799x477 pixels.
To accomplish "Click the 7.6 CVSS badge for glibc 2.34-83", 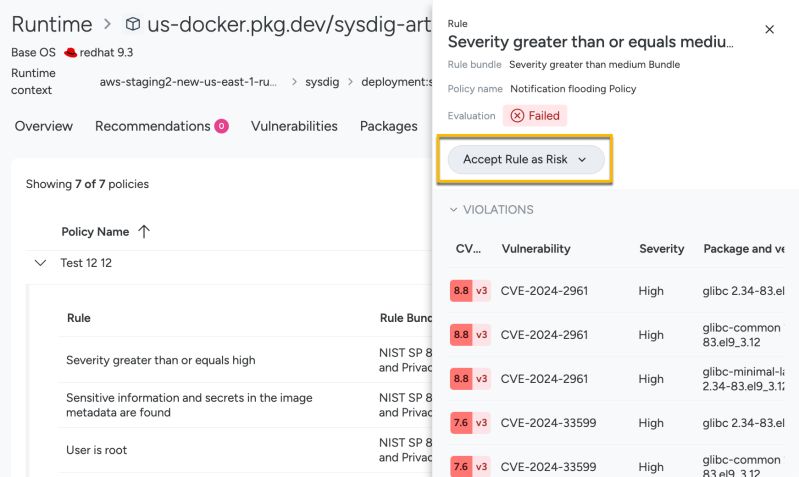I will (x=470, y=423).
